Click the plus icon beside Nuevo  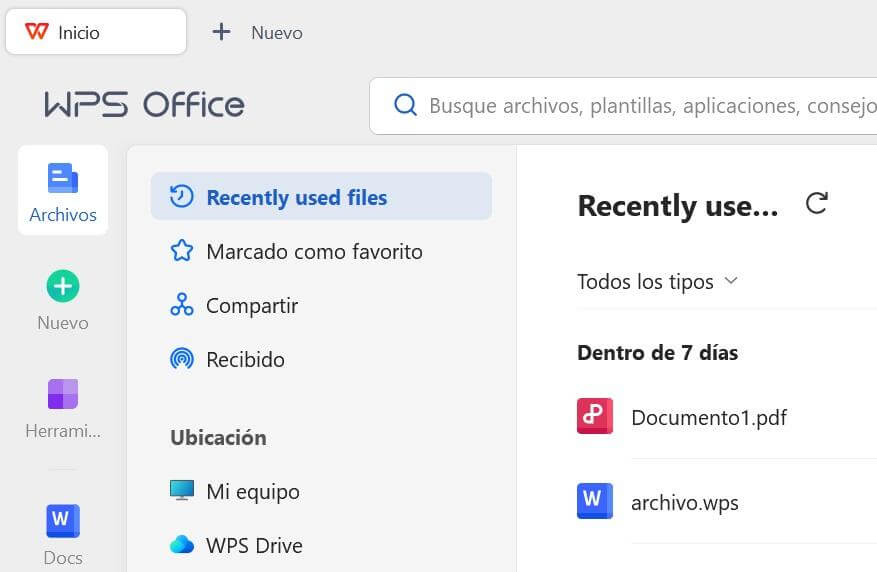coord(221,32)
